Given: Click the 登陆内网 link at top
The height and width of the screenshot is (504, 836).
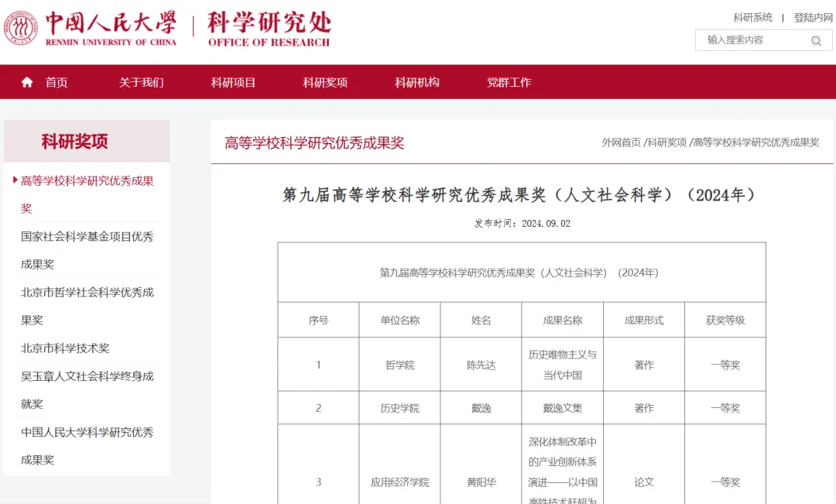Looking at the screenshot, I should [x=813, y=18].
